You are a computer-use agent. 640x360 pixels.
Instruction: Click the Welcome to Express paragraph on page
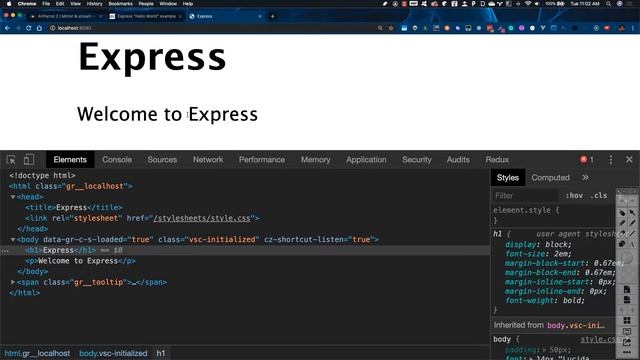[x=167, y=114]
